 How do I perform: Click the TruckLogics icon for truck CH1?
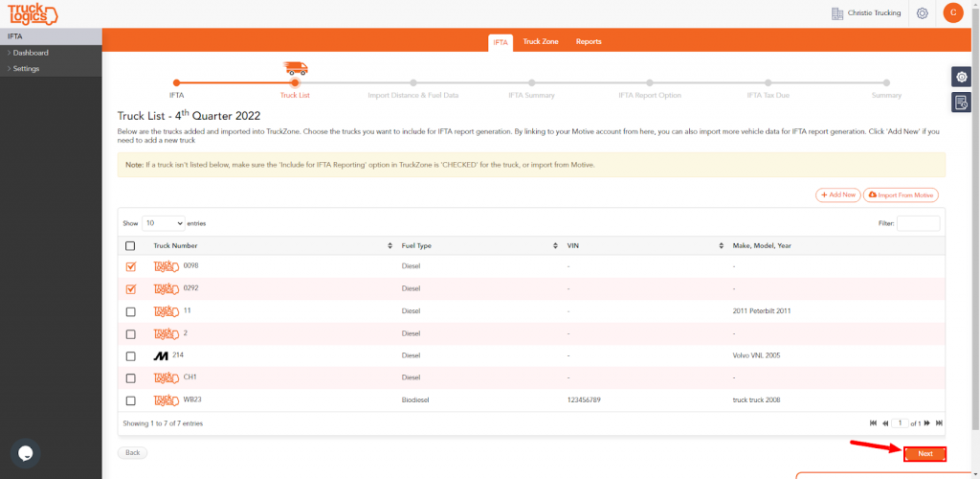click(167, 379)
